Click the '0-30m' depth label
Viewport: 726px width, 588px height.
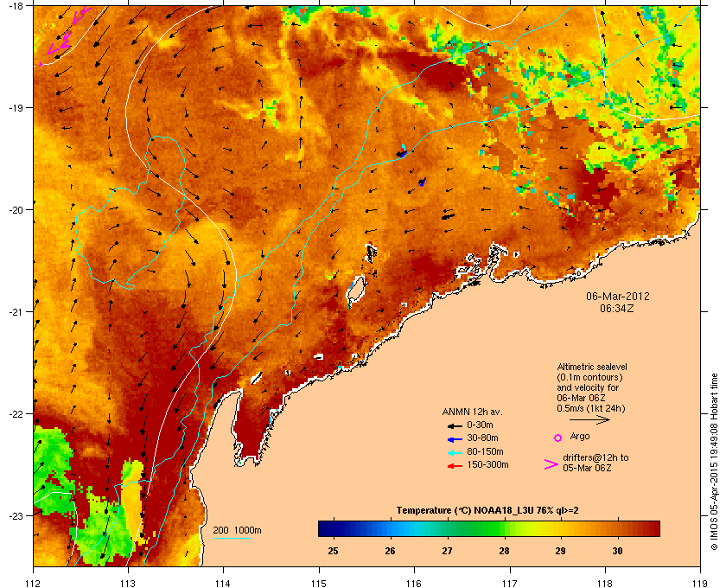(x=480, y=425)
